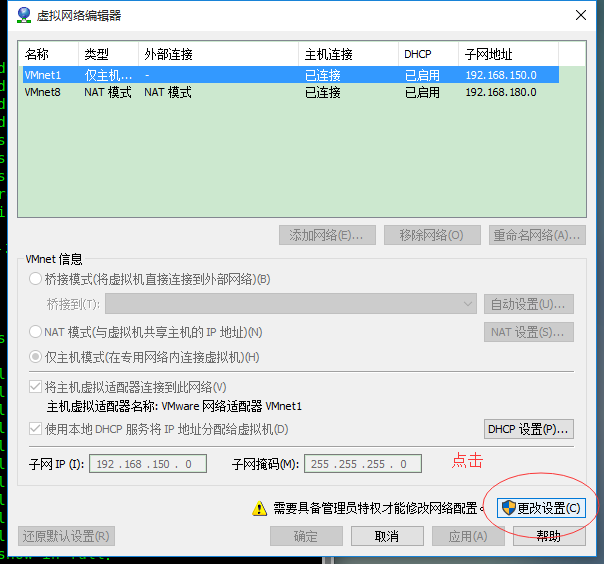Click the 子网地址 column header
Viewport: 604px width, 564px height.
[508, 54]
